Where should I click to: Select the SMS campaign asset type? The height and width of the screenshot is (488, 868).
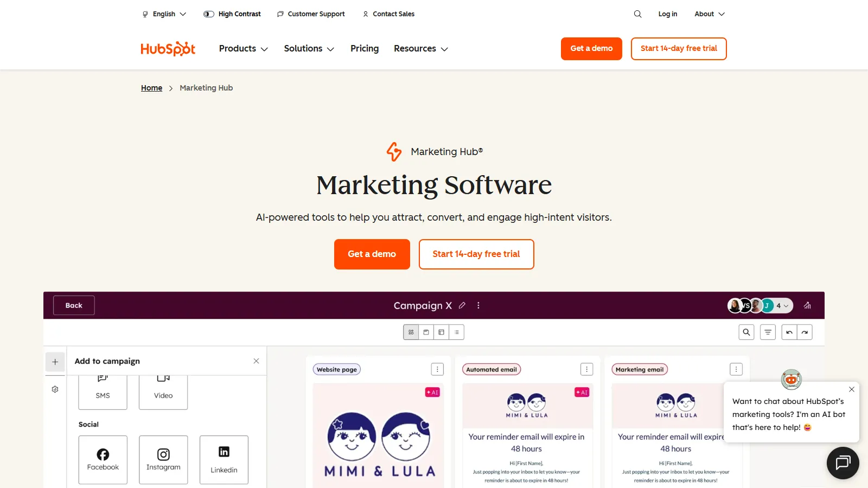[x=103, y=391]
